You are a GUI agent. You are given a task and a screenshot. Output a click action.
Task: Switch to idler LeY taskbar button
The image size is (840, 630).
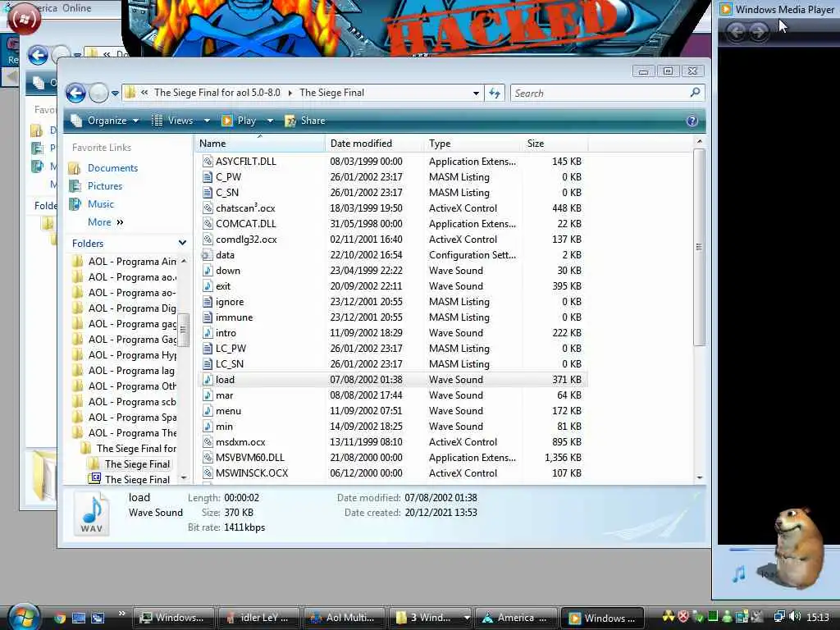tap(258, 618)
